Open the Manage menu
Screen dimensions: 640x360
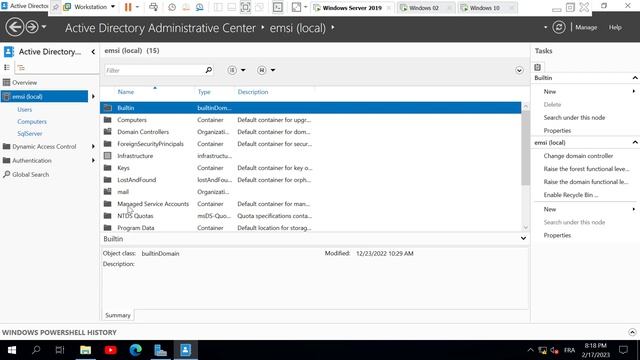tap(586, 27)
